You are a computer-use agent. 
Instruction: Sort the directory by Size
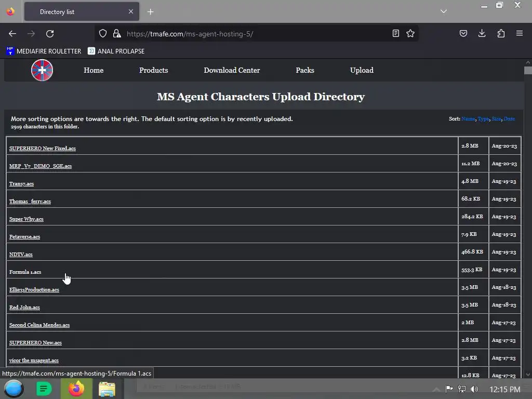click(x=496, y=119)
